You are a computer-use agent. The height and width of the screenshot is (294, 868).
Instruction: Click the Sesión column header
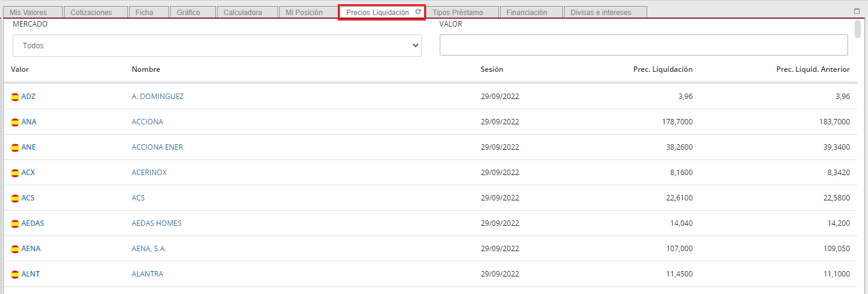click(x=492, y=69)
